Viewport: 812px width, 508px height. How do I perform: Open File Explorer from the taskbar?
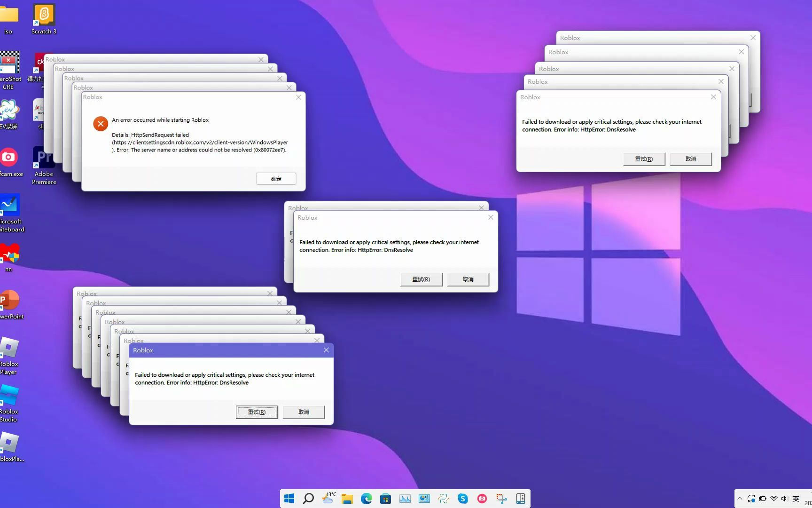347,498
